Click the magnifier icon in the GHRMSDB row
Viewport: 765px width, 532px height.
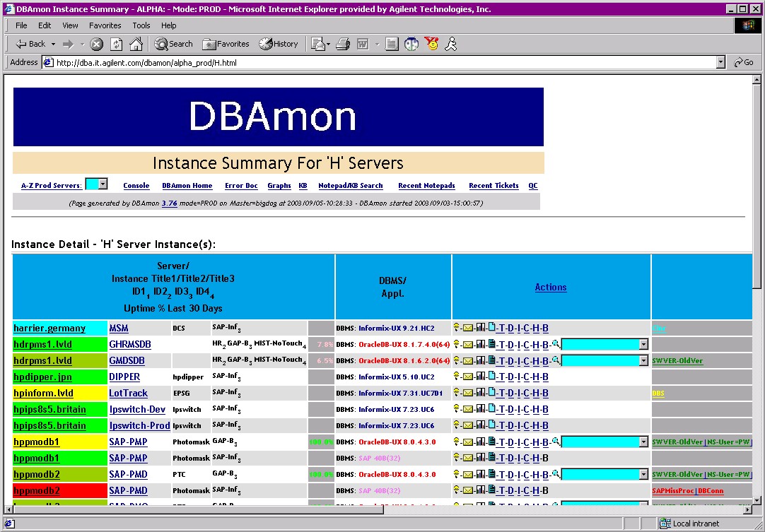[555, 344]
